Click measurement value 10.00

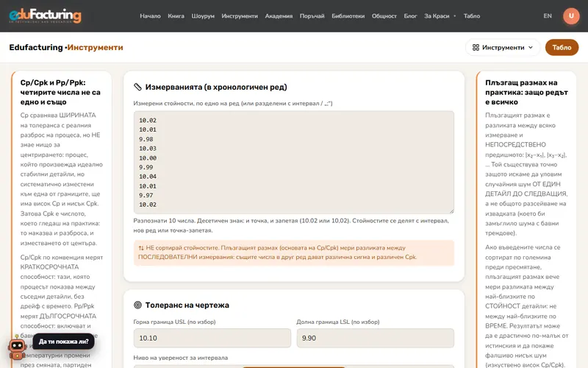pyautogui.click(x=148, y=158)
